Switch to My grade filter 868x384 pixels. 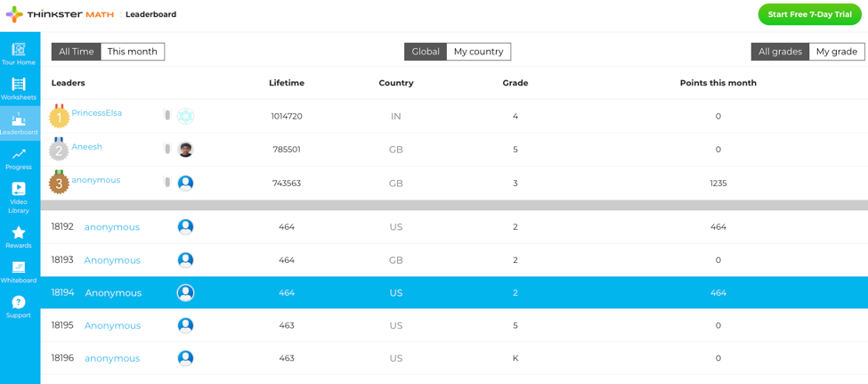tap(837, 52)
